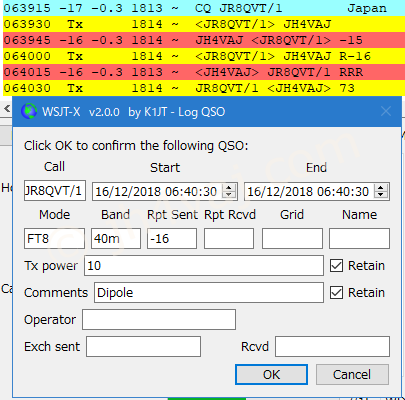
Task: Close the Log QSO dialog
Action: click(x=386, y=111)
